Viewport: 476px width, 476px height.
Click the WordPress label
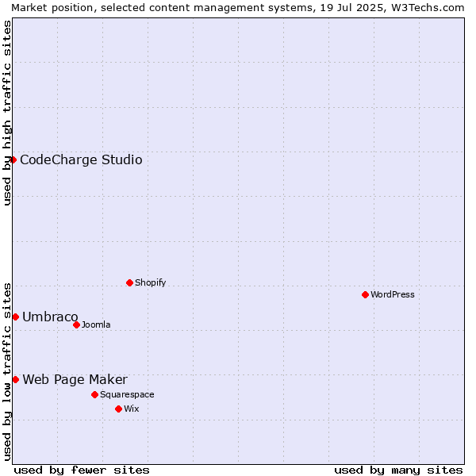[x=392, y=294]
